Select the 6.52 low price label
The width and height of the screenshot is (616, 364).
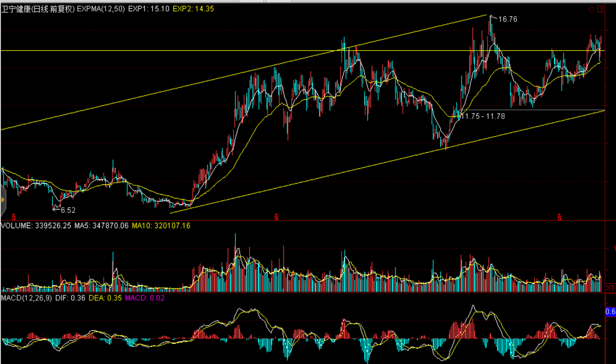pos(68,210)
